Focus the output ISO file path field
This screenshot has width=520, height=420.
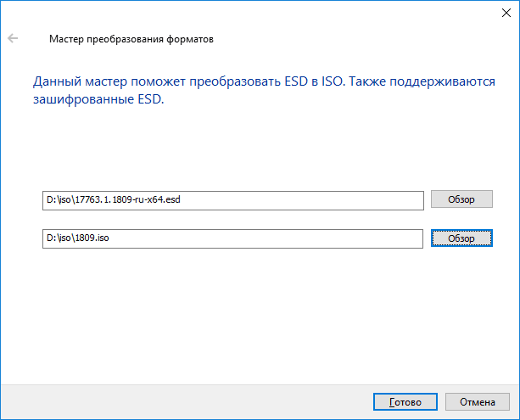[x=232, y=239]
